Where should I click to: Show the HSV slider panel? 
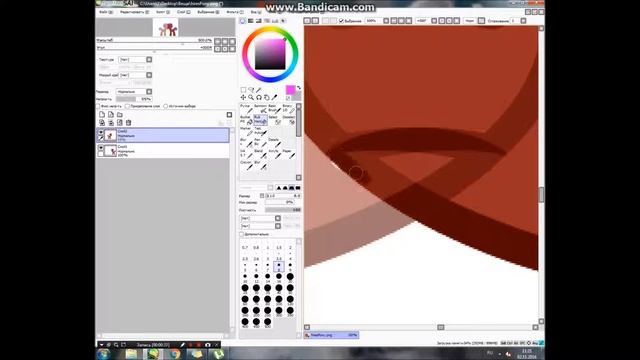258,21
